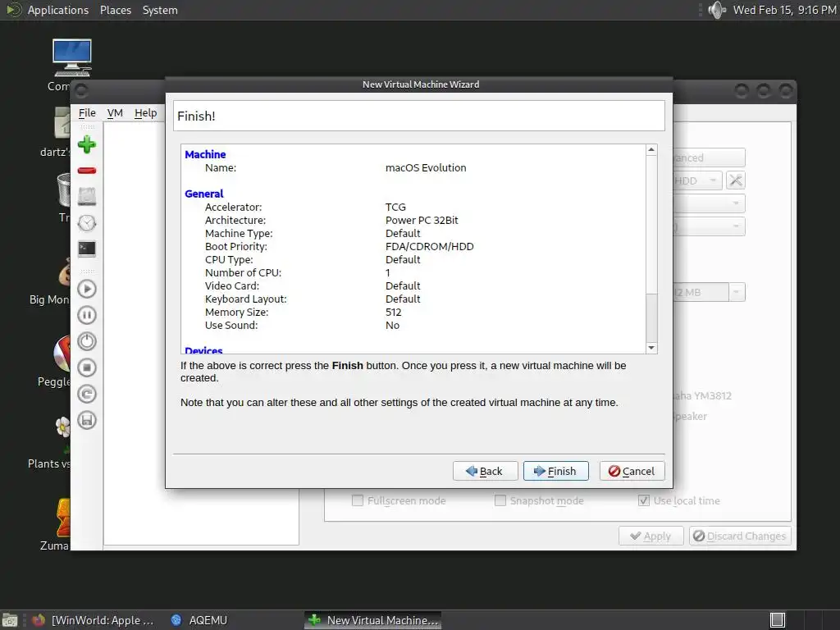Click the date and time in top panel

click(x=784, y=10)
